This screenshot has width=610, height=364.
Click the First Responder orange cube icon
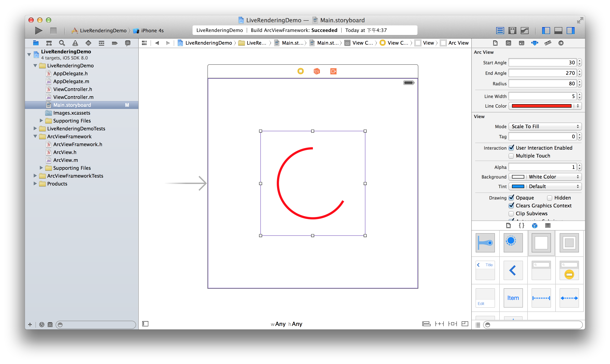[317, 71]
